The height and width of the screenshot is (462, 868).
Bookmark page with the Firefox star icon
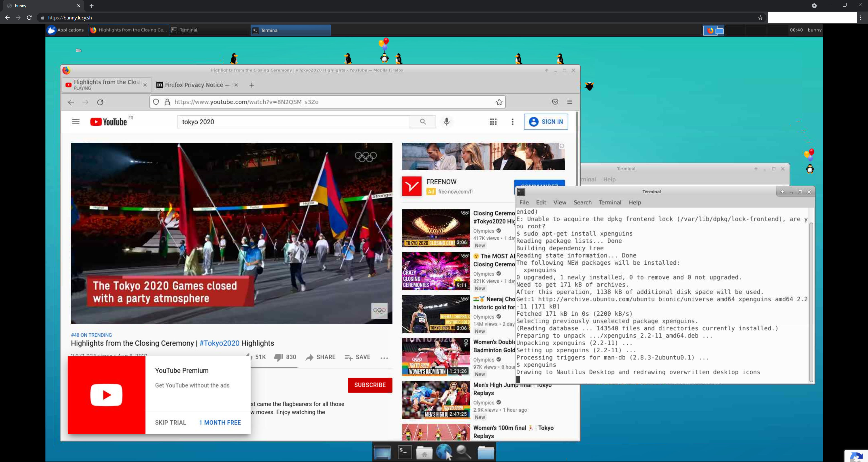499,102
